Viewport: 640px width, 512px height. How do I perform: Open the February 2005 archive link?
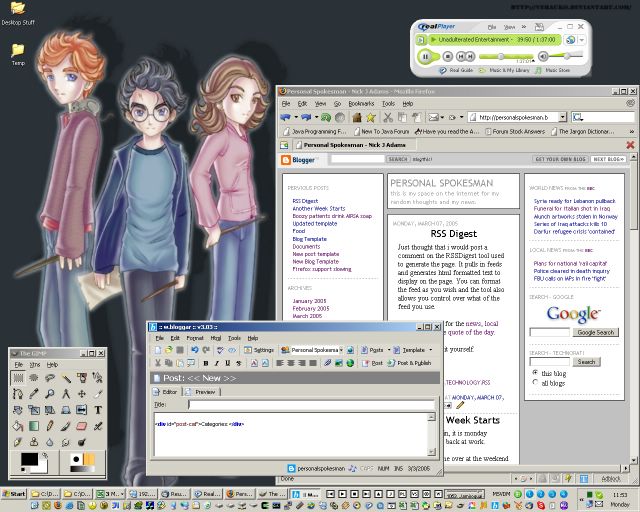tap(311, 308)
